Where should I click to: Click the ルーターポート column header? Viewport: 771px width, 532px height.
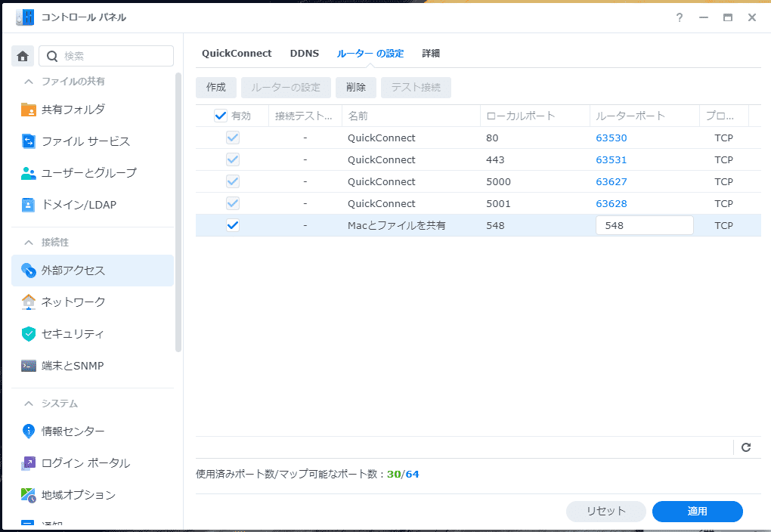pyautogui.click(x=645, y=116)
